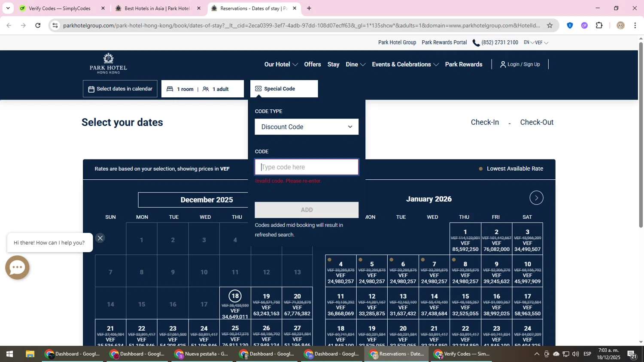This screenshot has height=362, width=644.
Task: Expand Our Hotel menu
Action: 281,64
